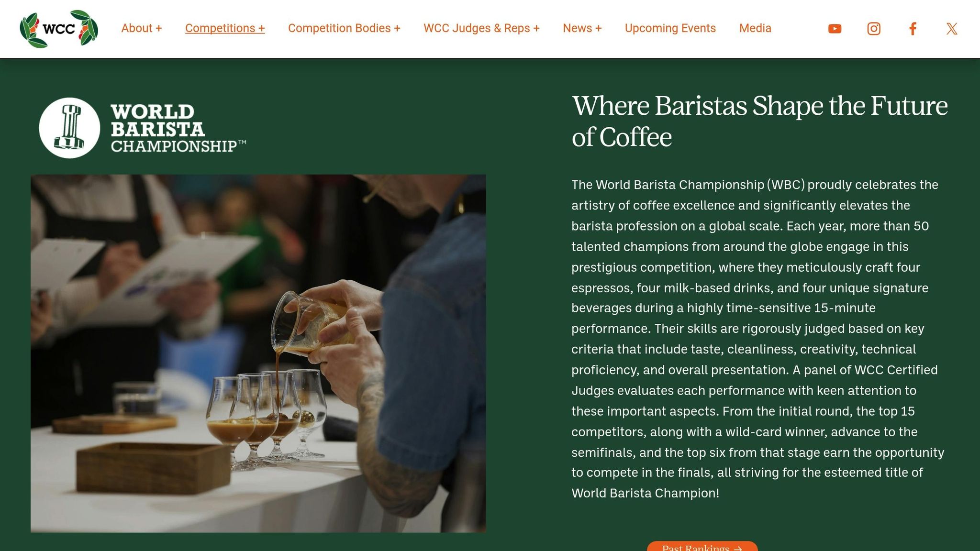Image resolution: width=980 pixels, height=551 pixels.
Task: Click the text "The World Barista Championship (WBC)"
Action: pyautogui.click(x=688, y=185)
